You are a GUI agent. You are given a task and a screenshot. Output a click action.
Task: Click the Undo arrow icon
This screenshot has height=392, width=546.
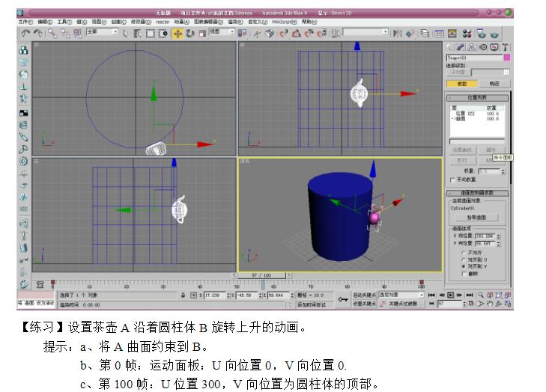pyautogui.click(x=25, y=33)
